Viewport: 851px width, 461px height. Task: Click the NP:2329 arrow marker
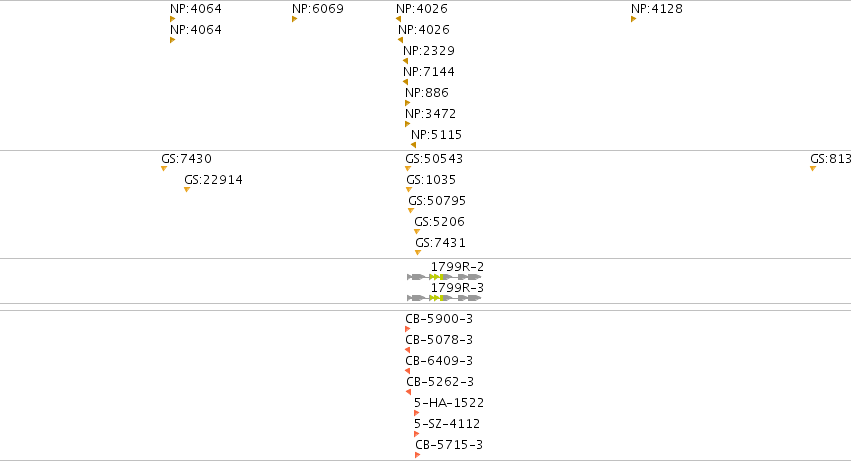[x=405, y=61]
